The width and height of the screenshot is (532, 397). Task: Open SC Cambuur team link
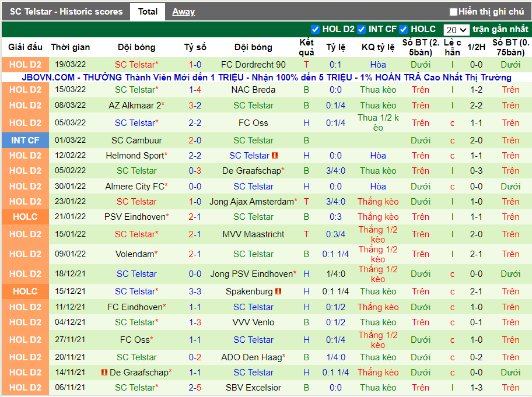click(136, 140)
